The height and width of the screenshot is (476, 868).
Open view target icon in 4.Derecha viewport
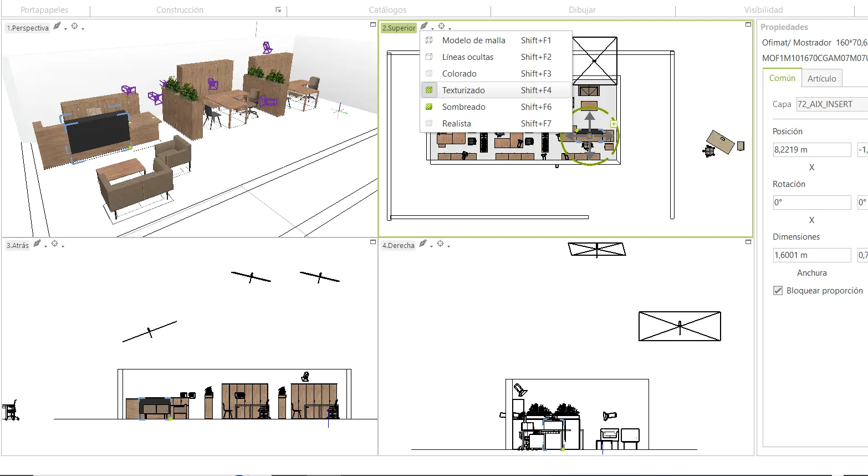coord(441,244)
